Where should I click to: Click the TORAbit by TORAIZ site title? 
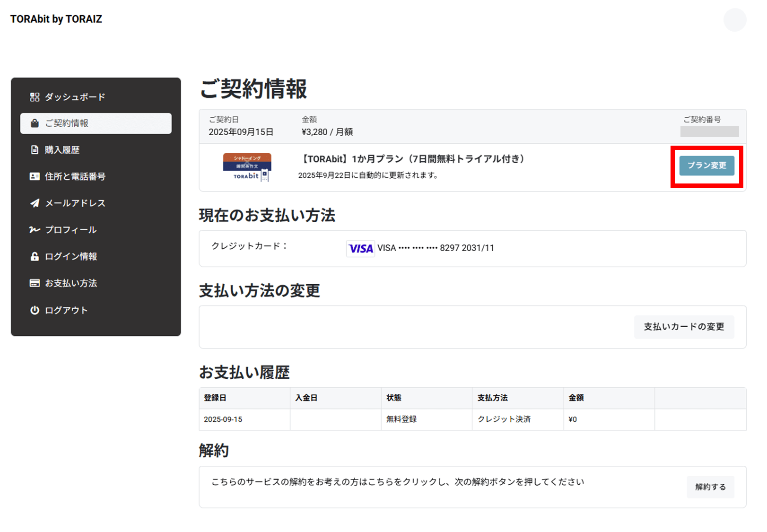point(56,19)
